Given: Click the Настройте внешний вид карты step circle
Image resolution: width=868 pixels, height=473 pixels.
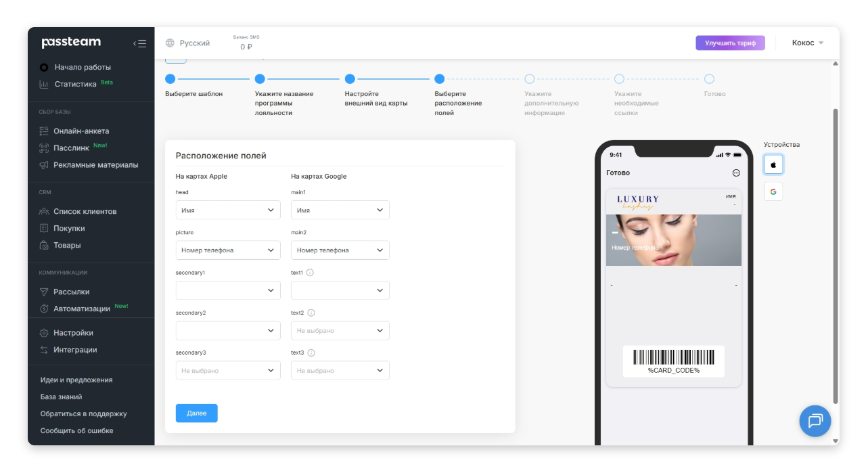Looking at the screenshot, I should (x=350, y=78).
